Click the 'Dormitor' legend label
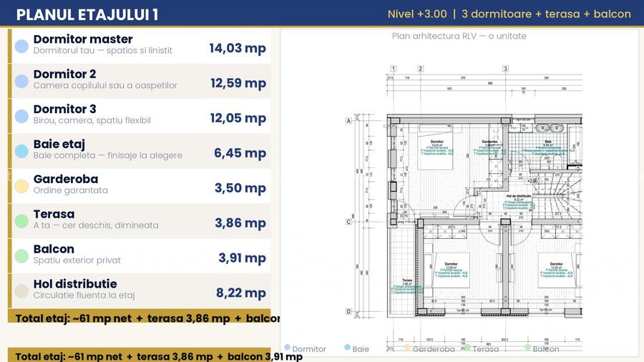 pos(309,349)
